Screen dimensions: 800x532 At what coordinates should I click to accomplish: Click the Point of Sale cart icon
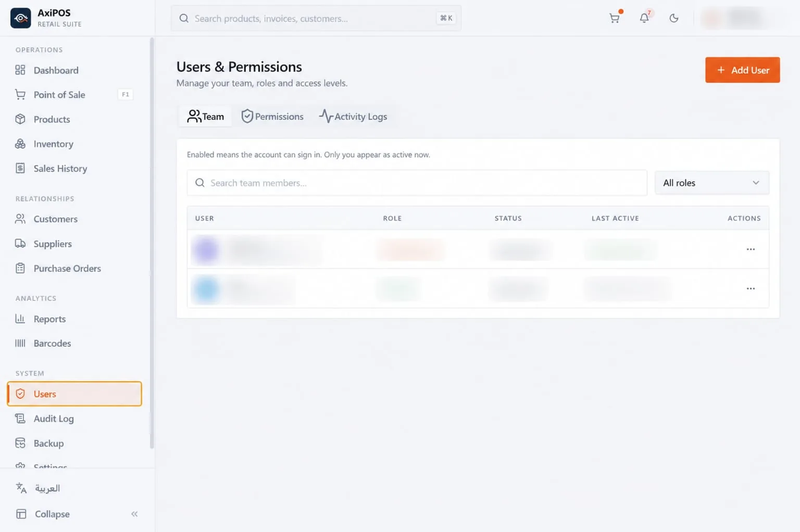coord(20,94)
